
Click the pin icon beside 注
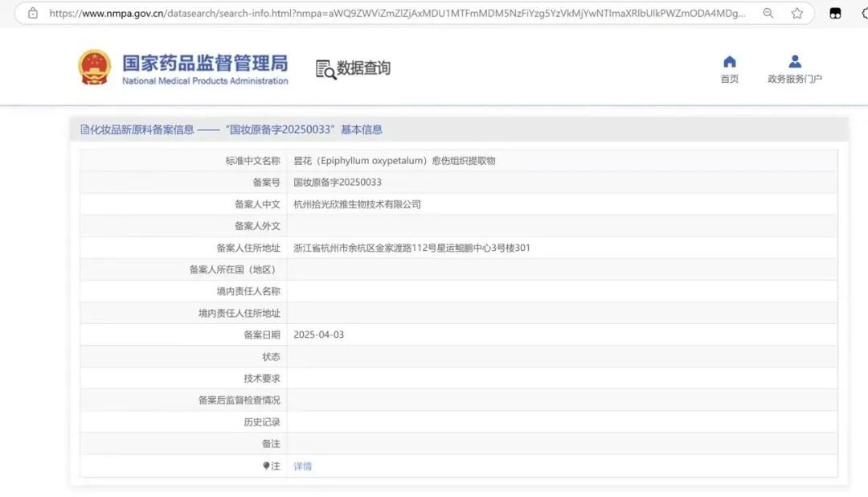tap(266, 466)
